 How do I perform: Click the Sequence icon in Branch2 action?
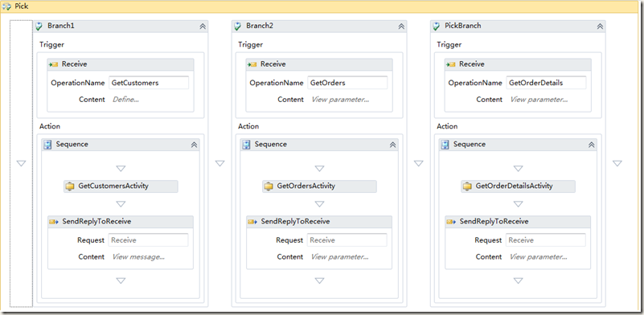tap(247, 145)
